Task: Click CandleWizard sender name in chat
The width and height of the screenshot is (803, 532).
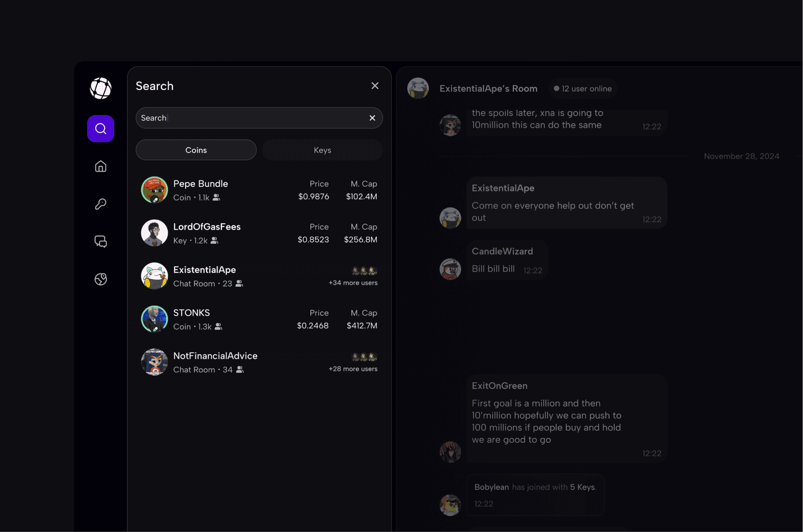Action: point(502,252)
